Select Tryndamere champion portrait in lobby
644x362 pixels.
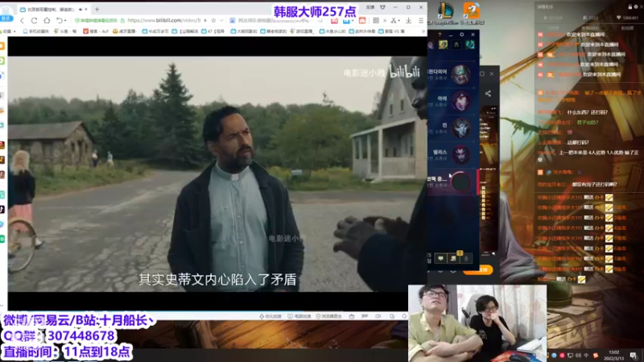point(460,75)
